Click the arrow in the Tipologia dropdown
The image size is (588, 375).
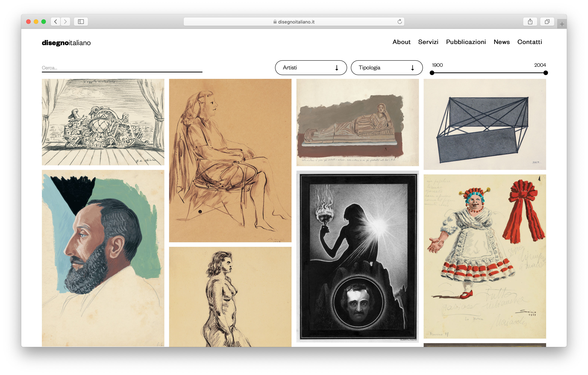tap(412, 68)
